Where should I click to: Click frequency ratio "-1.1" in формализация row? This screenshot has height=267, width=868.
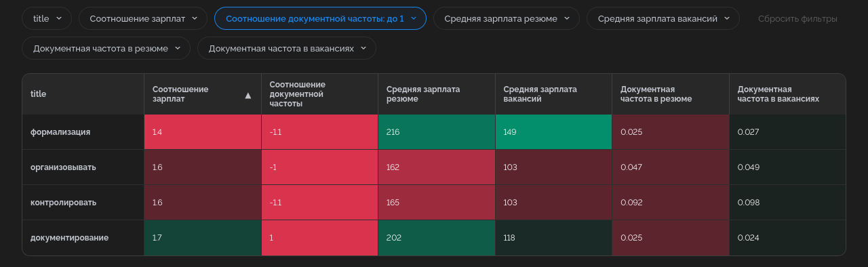coord(320,132)
